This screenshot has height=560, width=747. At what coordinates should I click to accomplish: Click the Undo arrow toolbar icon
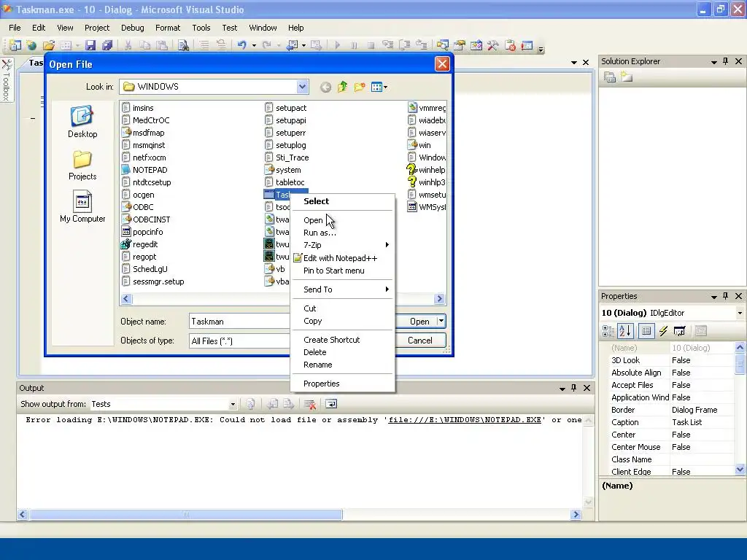pyautogui.click(x=242, y=45)
